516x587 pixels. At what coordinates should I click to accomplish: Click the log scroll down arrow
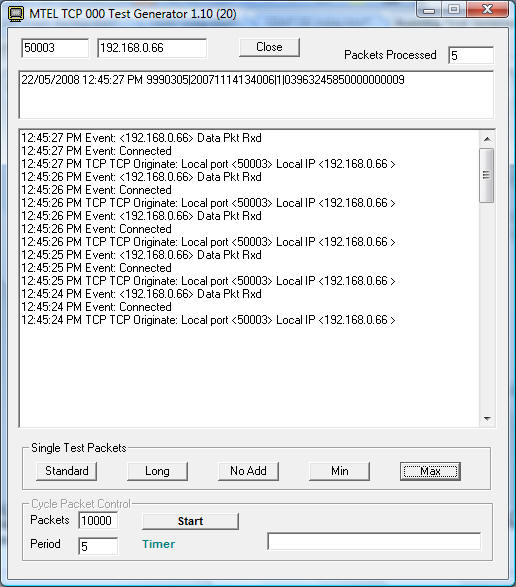click(487, 419)
